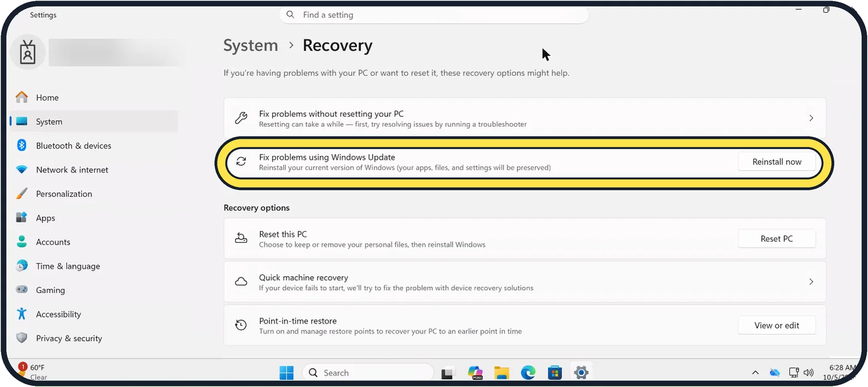Image resolution: width=868 pixels, height=387 pixels.
Task: Click the Gaming controller icon
Action: tap(22, 290)
